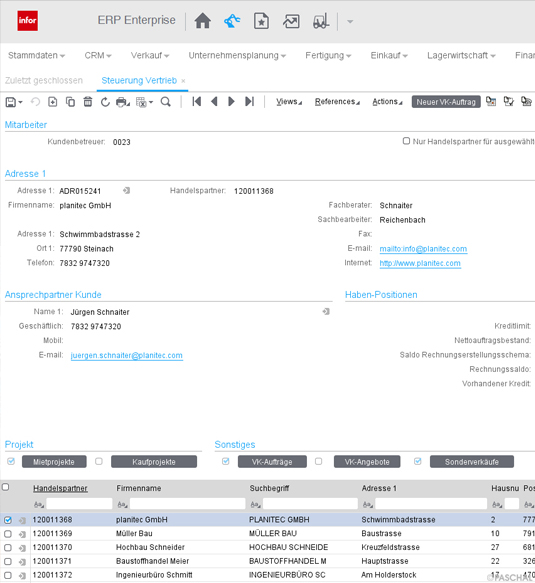Close the Steuerung Vertrieb tab
Viewport: 535px width, 583px height.
[183, 81]
